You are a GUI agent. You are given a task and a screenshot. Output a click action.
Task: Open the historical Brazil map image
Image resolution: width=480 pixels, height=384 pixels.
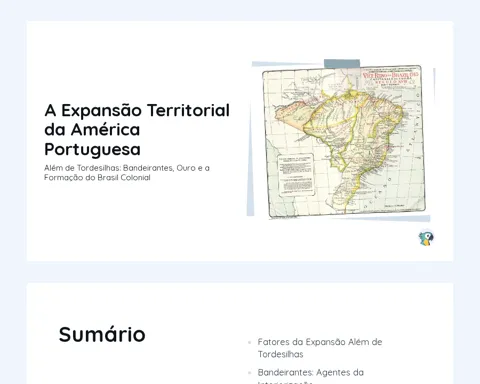tap(343, 141)
